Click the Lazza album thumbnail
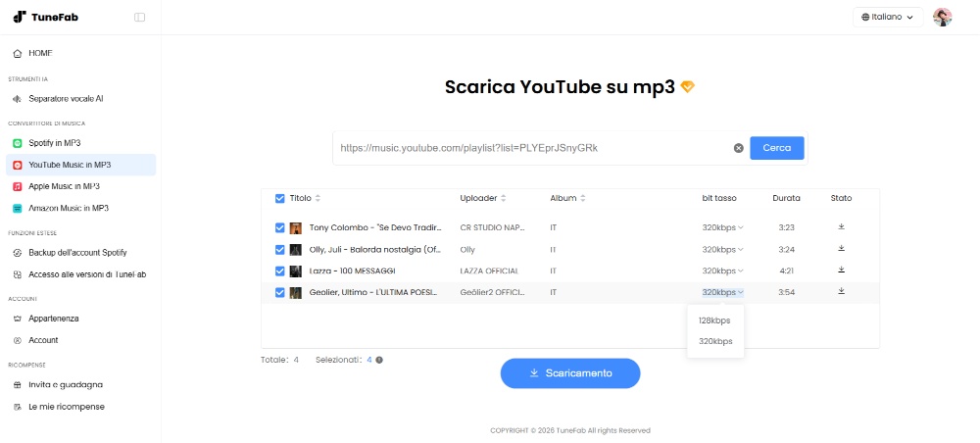980x443 pixels. [296, 271]
